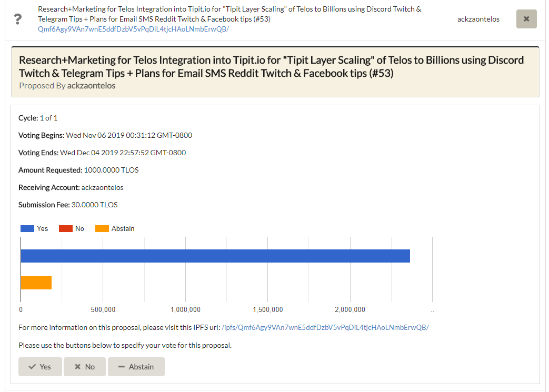Vote No on this proposal
Image resolution: width=549 pixels, height=392 pixels.
85,366
